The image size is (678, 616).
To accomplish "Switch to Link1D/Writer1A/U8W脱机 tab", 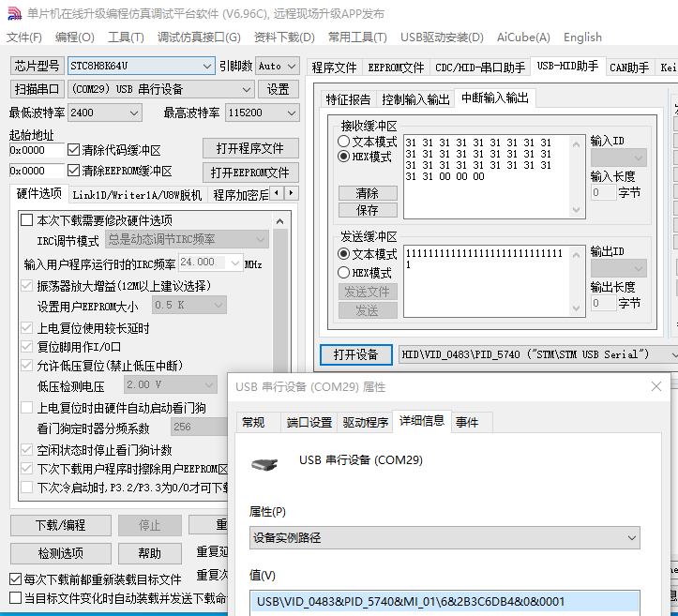I will 137,195.
